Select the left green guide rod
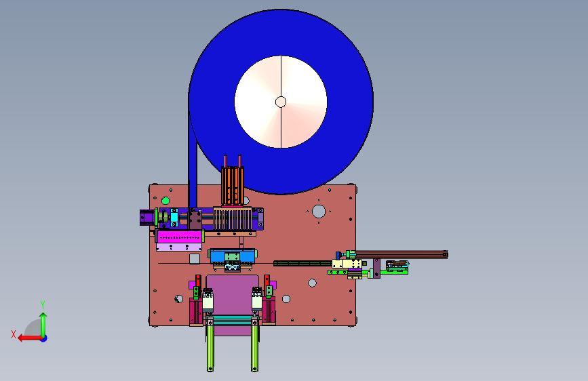588x381 pixels. click(x=210, y=347)
